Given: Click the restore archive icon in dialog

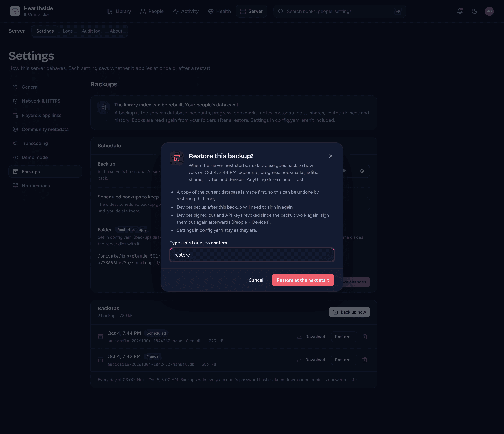Looking at the screenshot, I should point(177,158).
